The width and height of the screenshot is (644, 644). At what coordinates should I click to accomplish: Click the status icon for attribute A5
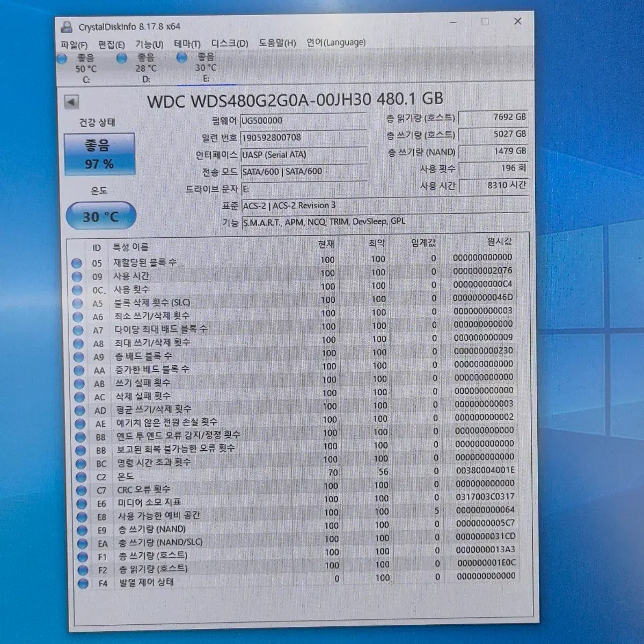tap(78, 303)
